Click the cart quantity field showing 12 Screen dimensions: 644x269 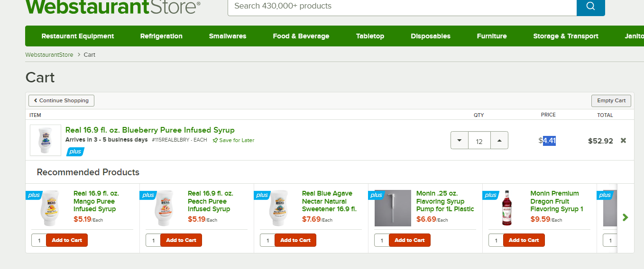pyautogui.click(x=479, y=141)
